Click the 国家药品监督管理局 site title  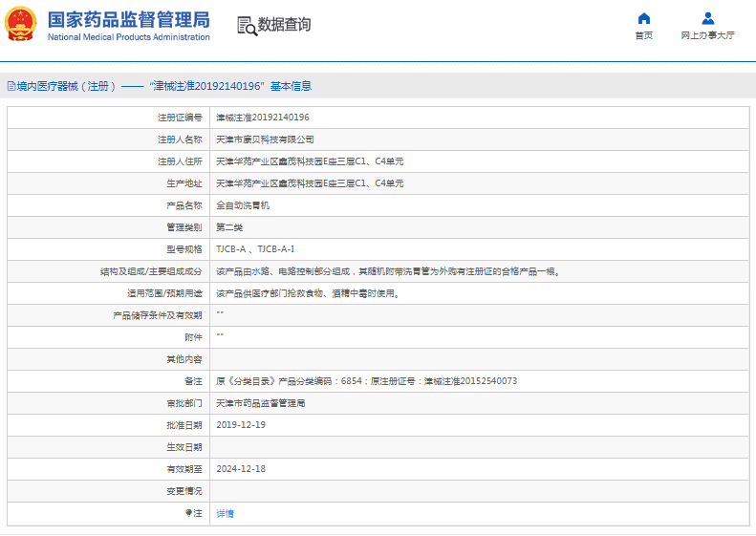[x=128, y=18]
